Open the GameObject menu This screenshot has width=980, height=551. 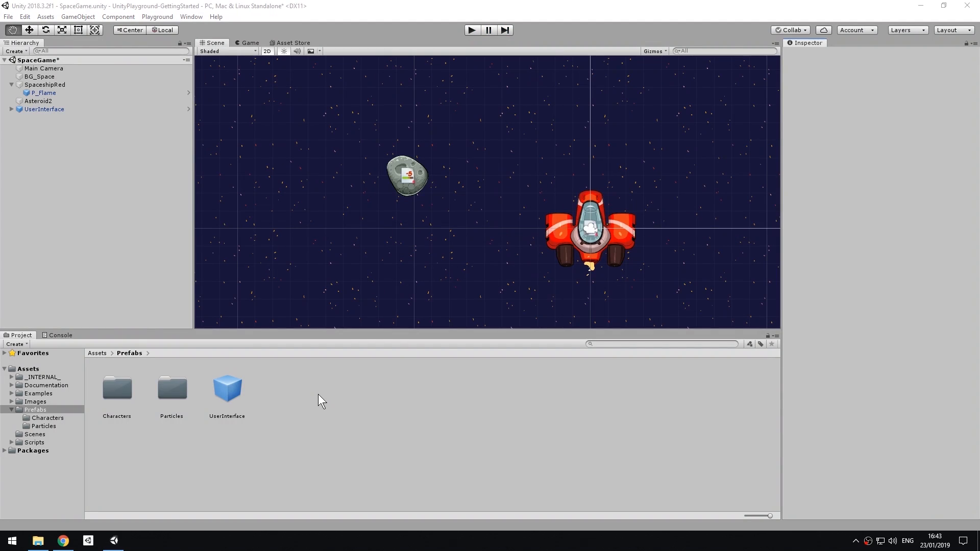click(x=78, y=17)
